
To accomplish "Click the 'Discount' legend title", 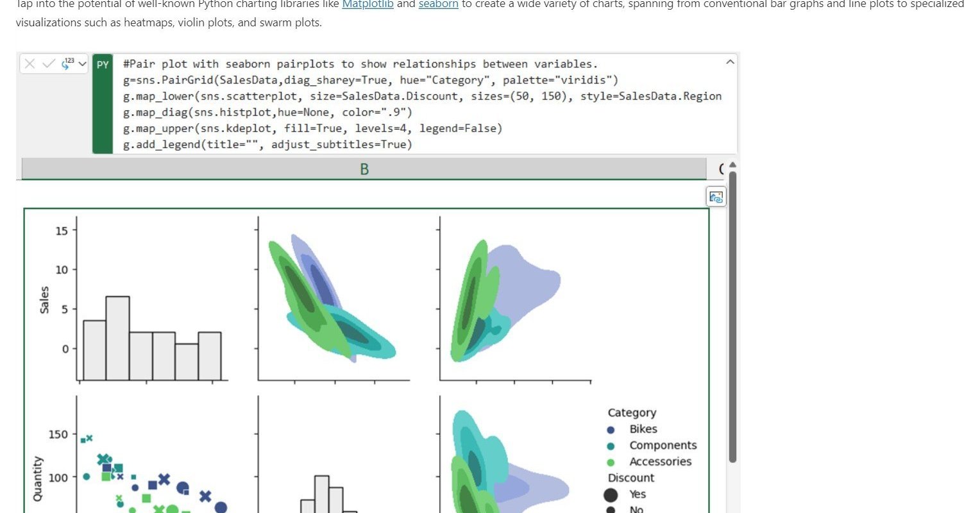I will coord(631,478).
